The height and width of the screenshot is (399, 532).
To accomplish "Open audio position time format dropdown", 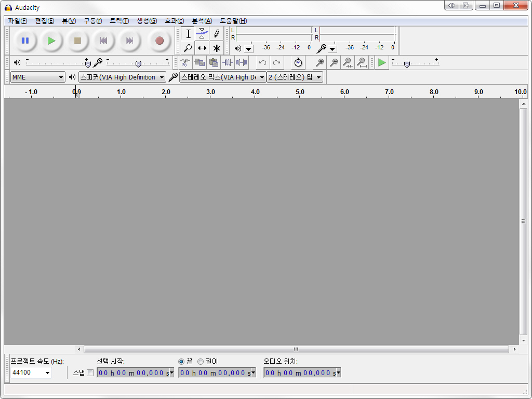I will pyautogui.click(x=338, y=373).
